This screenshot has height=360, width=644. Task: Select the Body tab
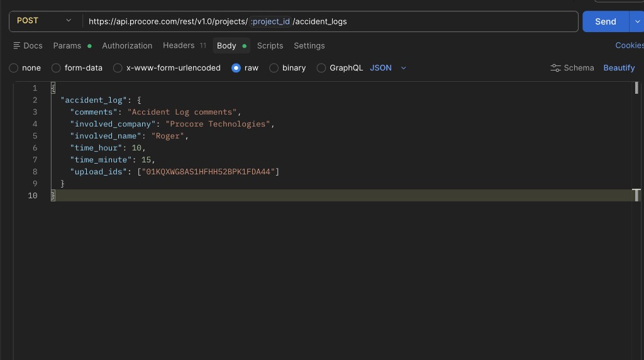(231, 45)
